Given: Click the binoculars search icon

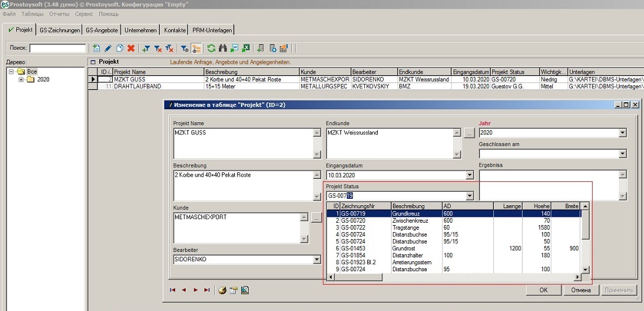Looking at the screenshot, I should coord(222,49).
